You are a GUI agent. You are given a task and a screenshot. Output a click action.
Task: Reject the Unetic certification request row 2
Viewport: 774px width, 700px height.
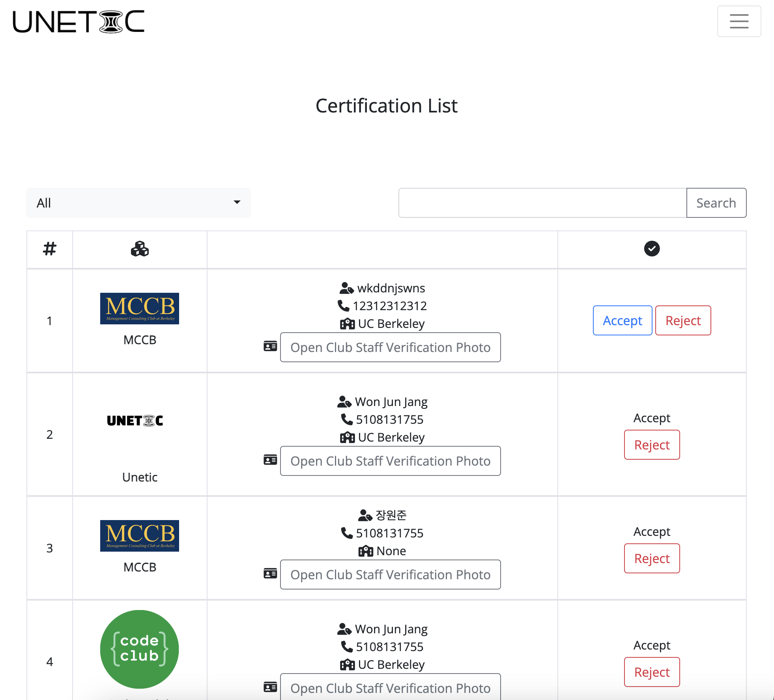651,445
